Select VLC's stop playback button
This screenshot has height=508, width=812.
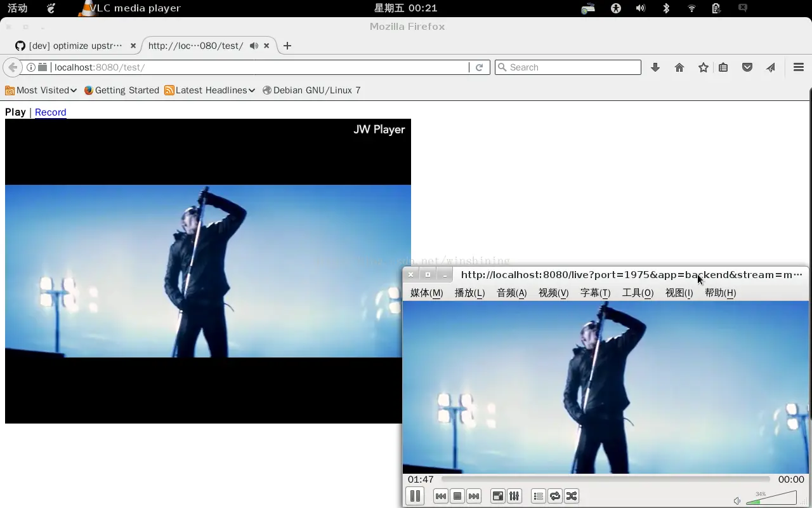click(457, 496)
